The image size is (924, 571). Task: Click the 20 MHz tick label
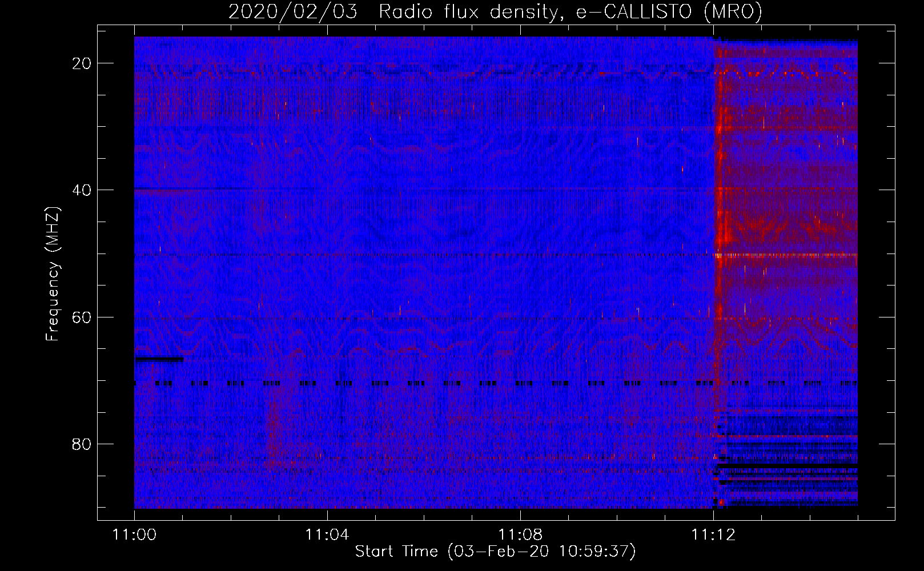[x=82, y=63]
